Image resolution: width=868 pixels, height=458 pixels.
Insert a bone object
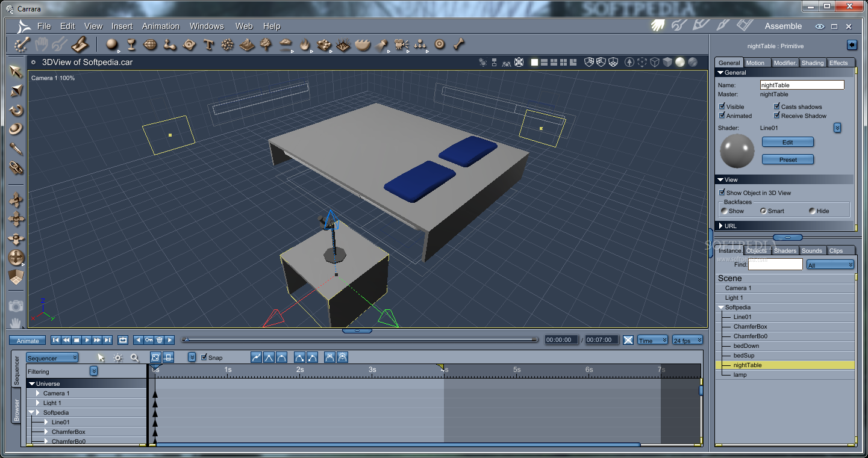(459, 44)
